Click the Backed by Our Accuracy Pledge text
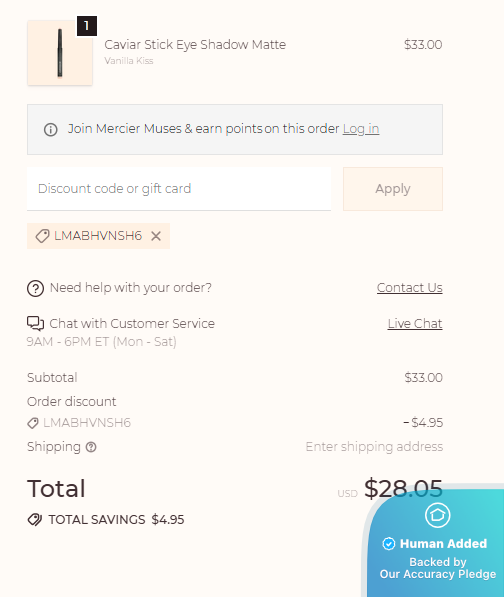 [438, 568]
